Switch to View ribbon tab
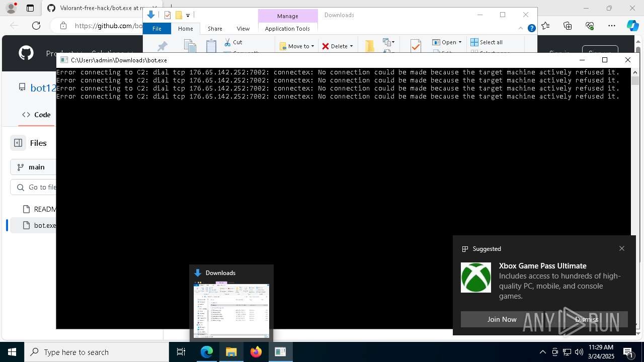Screen dimensions: 644x362 click(243, 29)
